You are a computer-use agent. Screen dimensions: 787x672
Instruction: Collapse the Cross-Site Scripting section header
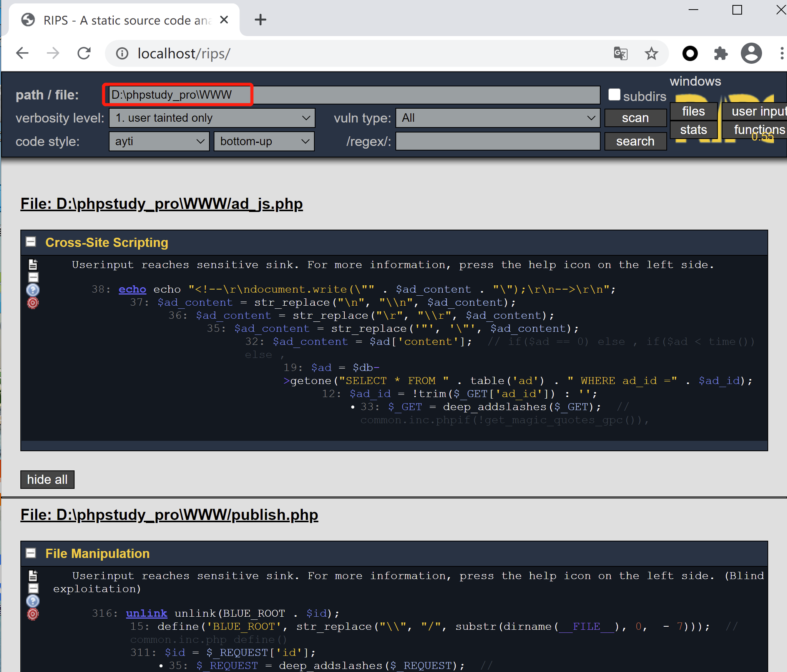(30, 242)
